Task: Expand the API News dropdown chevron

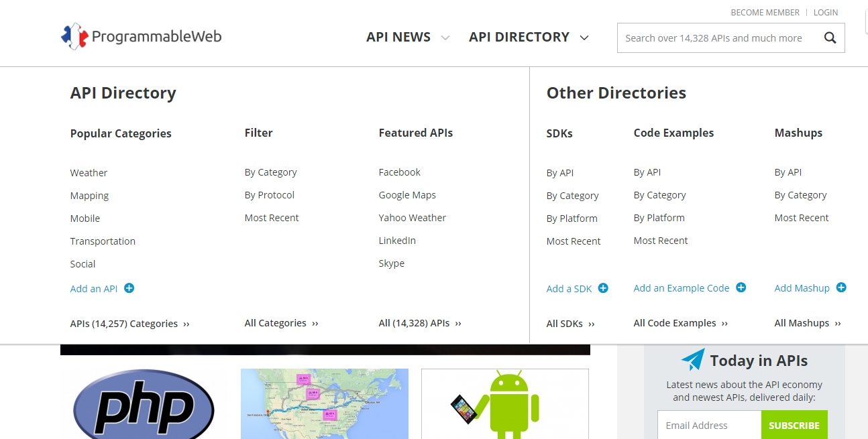Action: tap(445, 38)
